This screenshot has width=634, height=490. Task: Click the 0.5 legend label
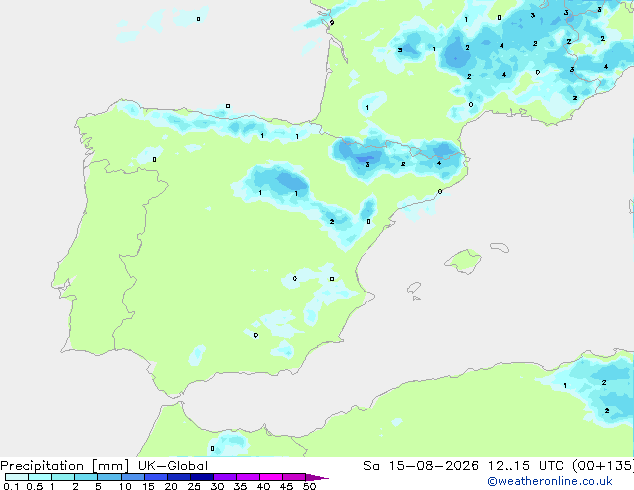35,486
